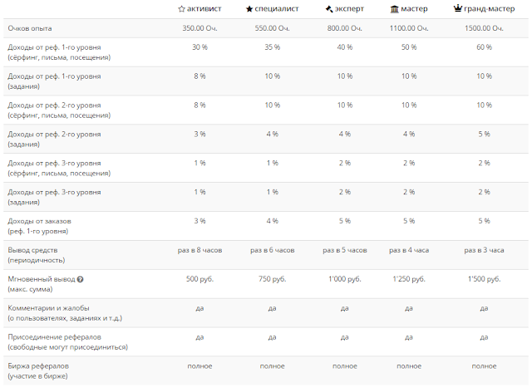Select the активист column header text
This screenshot has height=392, width=532.
(204, 8)
